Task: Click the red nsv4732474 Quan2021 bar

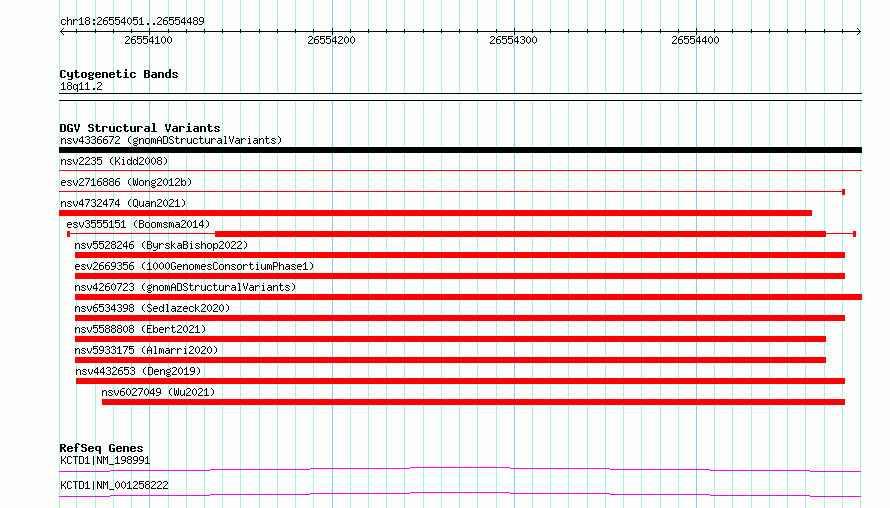Action: coord(435,213)
